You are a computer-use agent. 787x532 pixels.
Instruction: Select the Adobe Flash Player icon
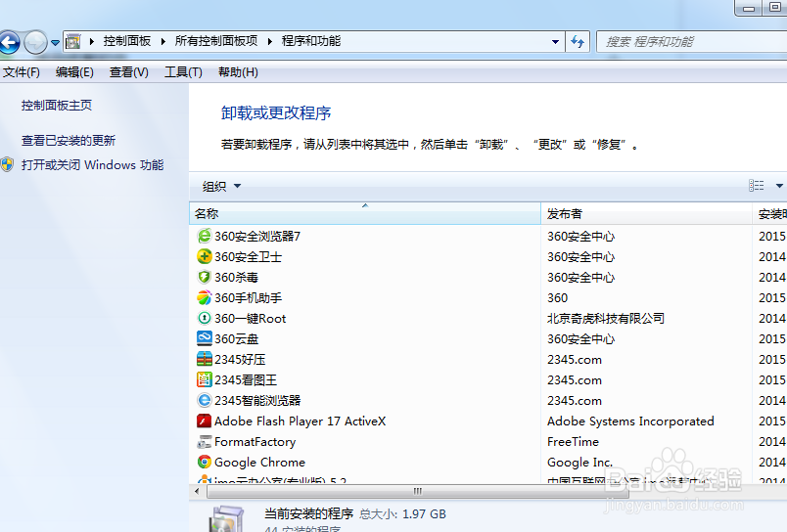point(205,421)
